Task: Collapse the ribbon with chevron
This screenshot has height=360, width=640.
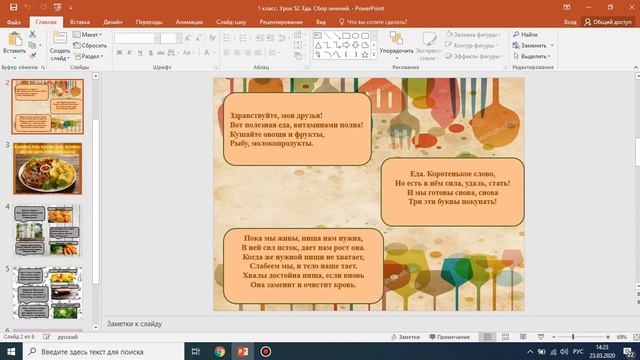Action: click(636, 67)
